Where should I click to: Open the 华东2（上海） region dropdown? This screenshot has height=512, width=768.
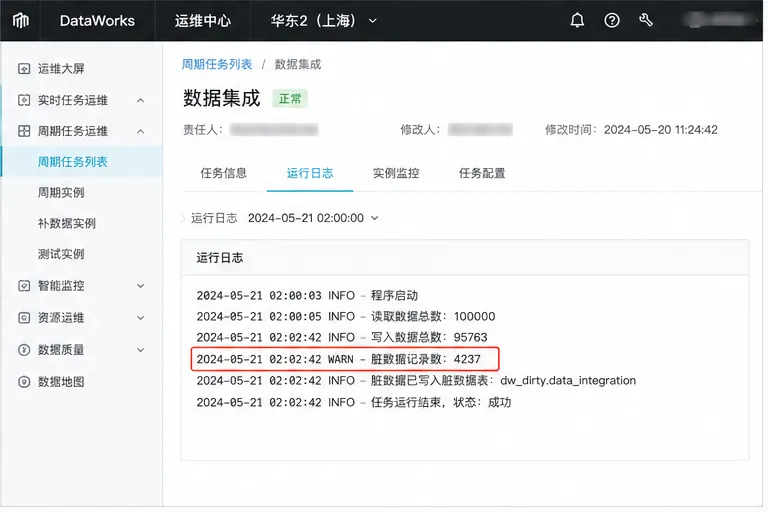(x=323, y=21)
